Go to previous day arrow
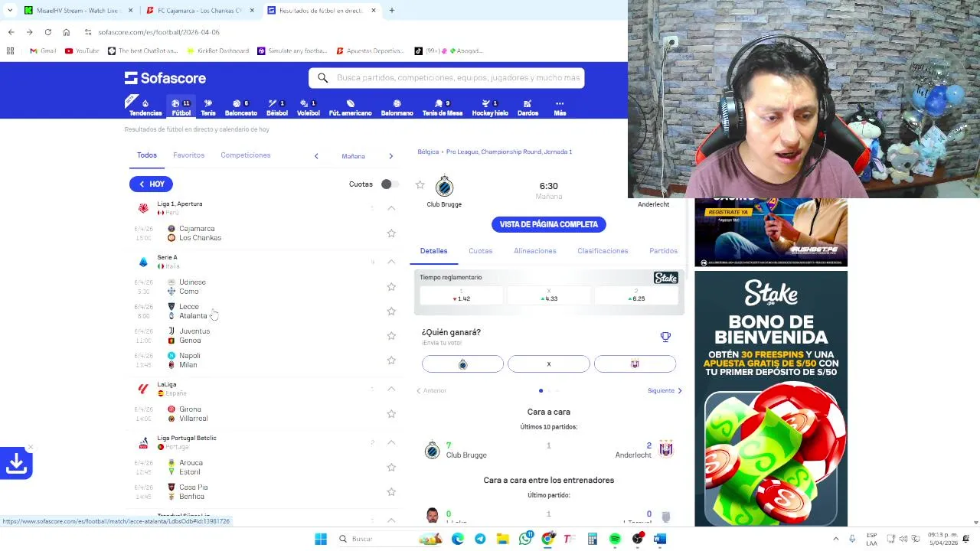 [316, 156]
